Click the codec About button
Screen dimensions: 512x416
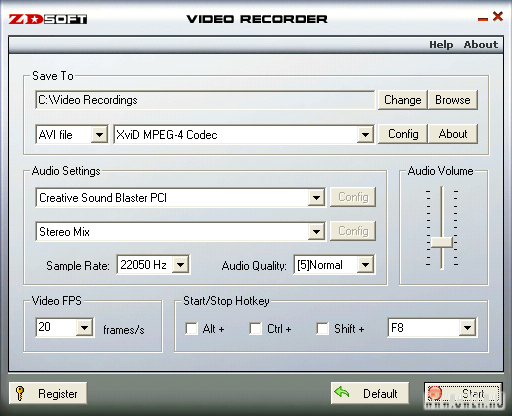tap(453, 134)
